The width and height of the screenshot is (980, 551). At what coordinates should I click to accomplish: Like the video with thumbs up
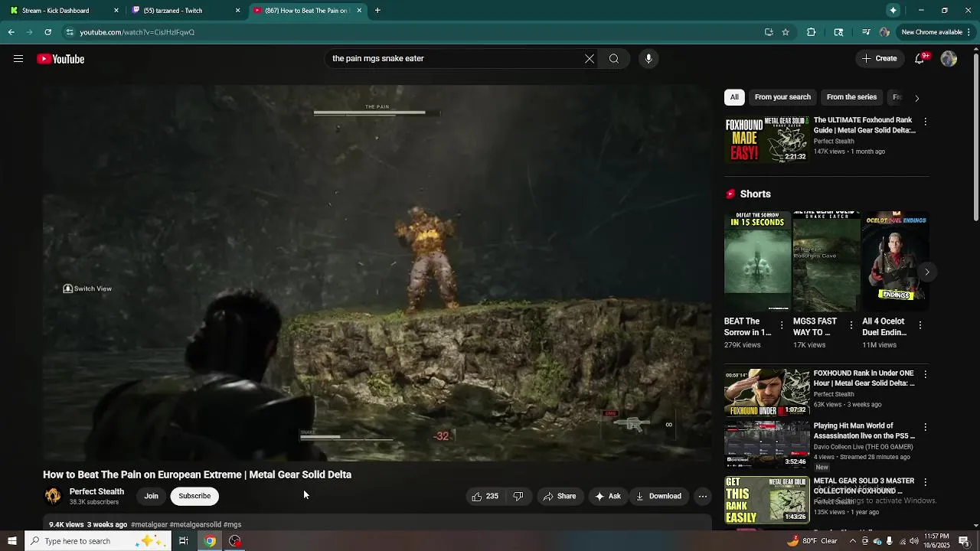tap(485, 496)
